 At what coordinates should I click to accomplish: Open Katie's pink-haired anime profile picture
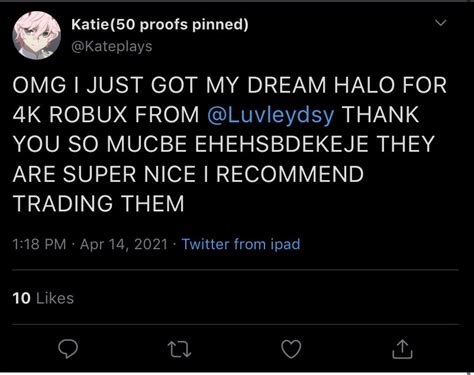pos(37,35)
